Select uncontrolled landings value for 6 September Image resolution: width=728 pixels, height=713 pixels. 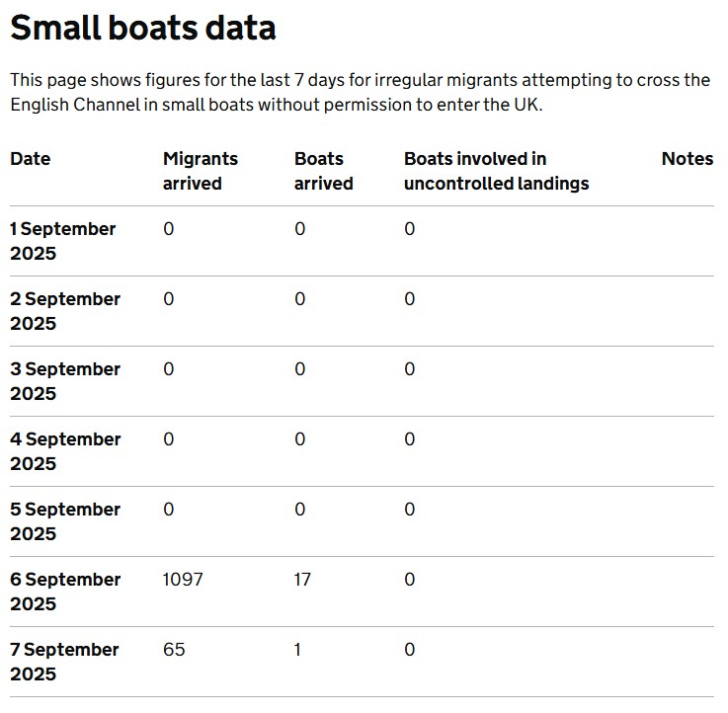tap(410, 580)
